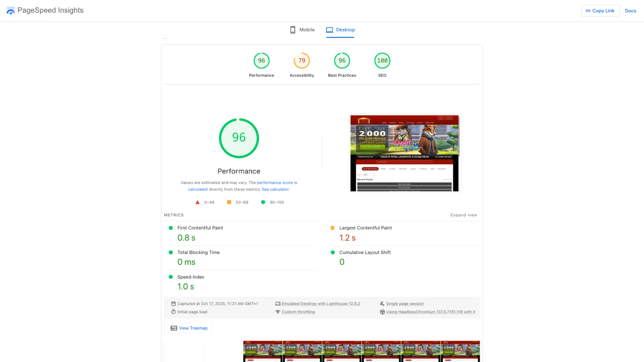Select the mobile phone icon
The width and height of the screenshot is (644, 362).
point(292,29)
